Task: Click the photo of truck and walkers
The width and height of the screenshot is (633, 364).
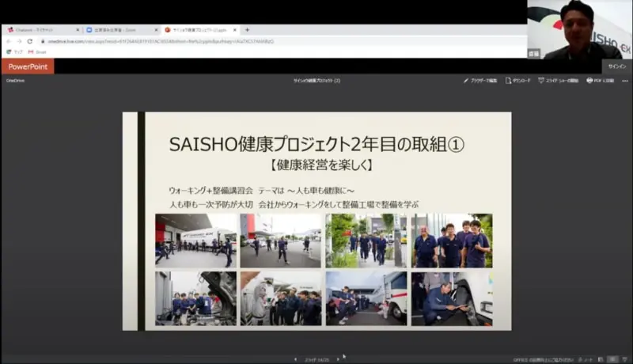Action: coord(195,241)
